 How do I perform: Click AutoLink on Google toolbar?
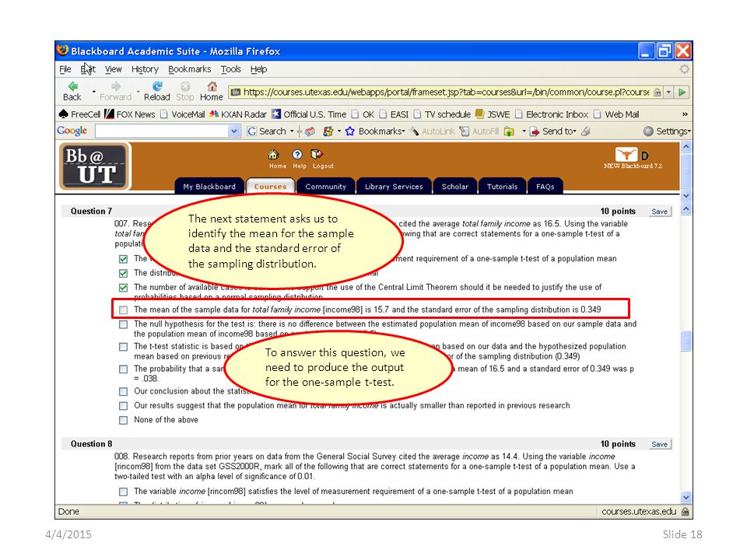tap(433, 131)
